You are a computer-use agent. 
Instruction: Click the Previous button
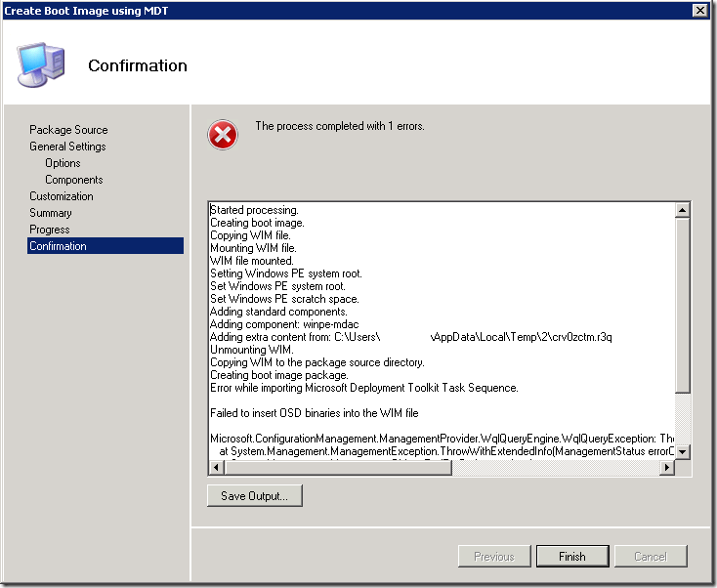tap(494, 556)
